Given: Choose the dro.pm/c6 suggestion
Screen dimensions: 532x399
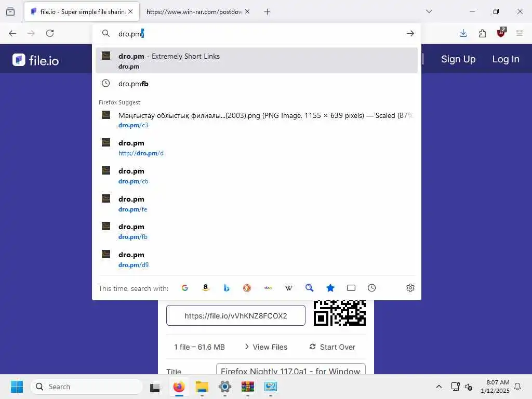Looking at the screenshot, I should (257, 176).
